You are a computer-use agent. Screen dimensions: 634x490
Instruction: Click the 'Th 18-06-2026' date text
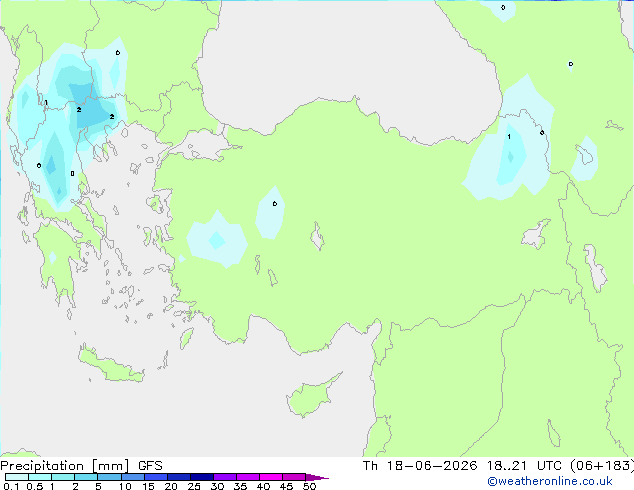point(420,466)
